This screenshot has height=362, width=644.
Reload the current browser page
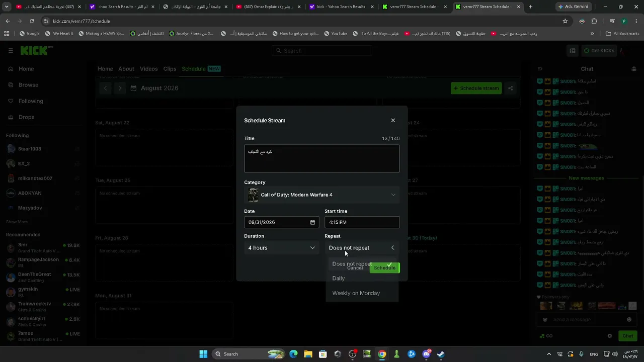click(32, 21)
